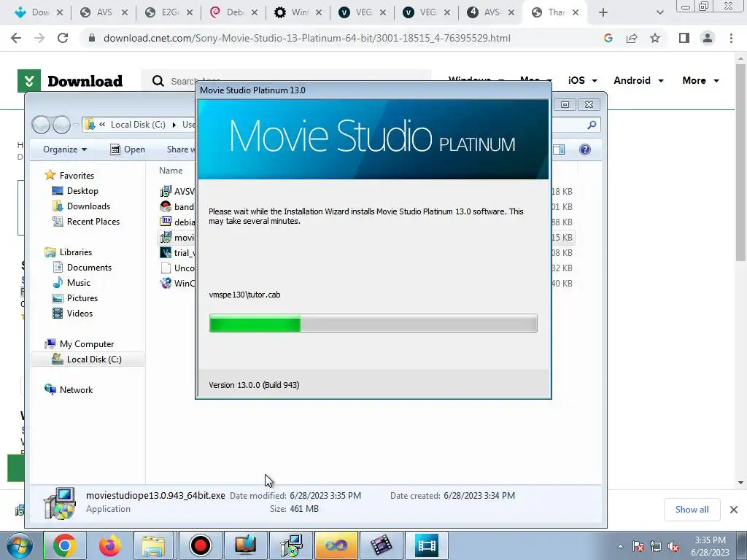
Task: Click the Download site logo
Action: [x=71, y=81]
